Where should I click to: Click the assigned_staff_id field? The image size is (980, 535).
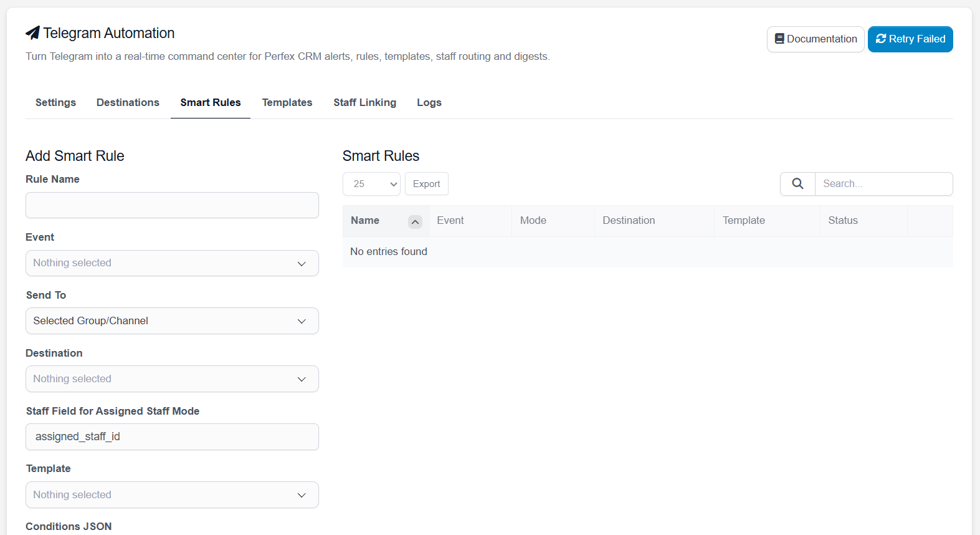172,437
